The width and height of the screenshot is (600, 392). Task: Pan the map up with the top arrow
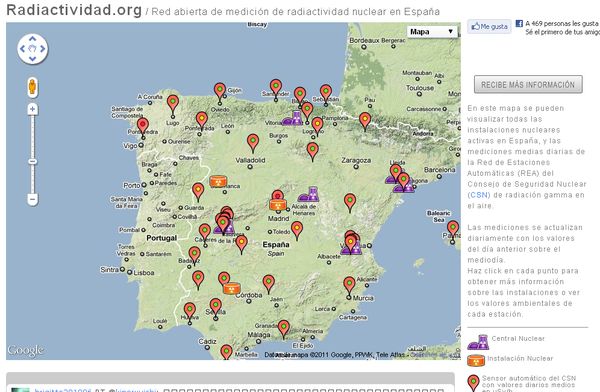(32, 39)
